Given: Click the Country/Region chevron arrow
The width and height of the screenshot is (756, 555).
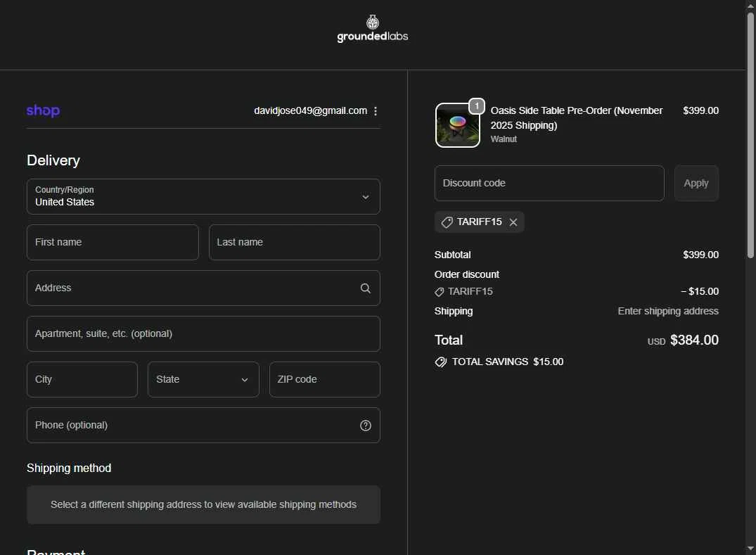Looking at the screenshot, I should [x=366, y=197].
